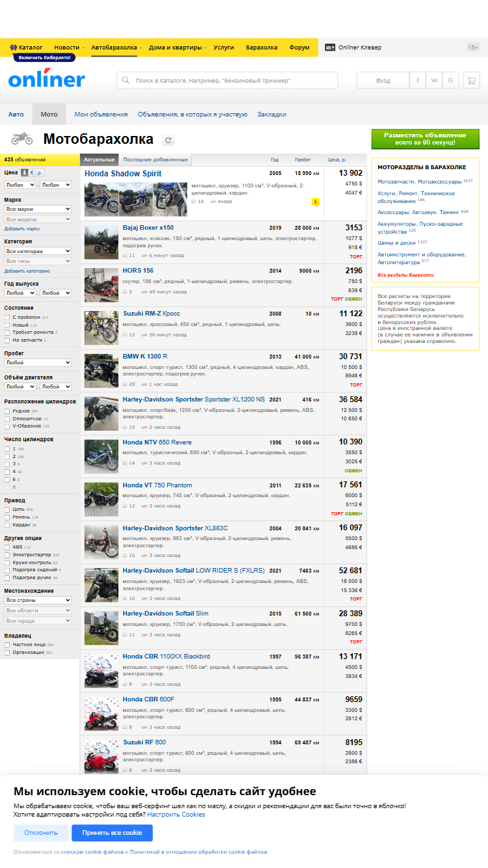Open the Услуги menu item

(224, 47)
